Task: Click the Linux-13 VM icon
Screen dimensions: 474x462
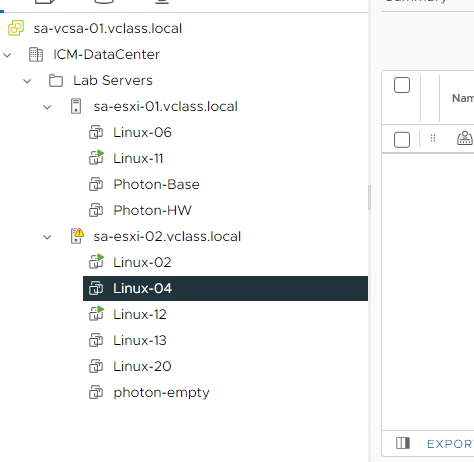Action: pyautogui.click(x=96, y=340)
